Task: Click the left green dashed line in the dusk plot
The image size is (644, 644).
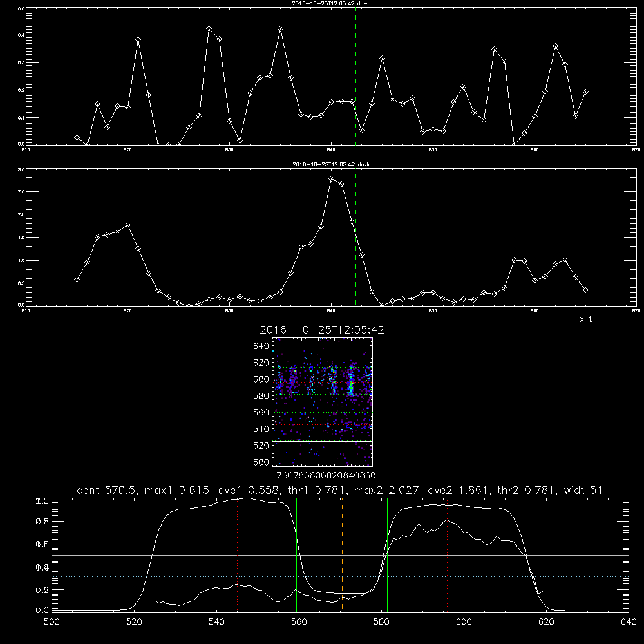Action: [x=205, y=238]
